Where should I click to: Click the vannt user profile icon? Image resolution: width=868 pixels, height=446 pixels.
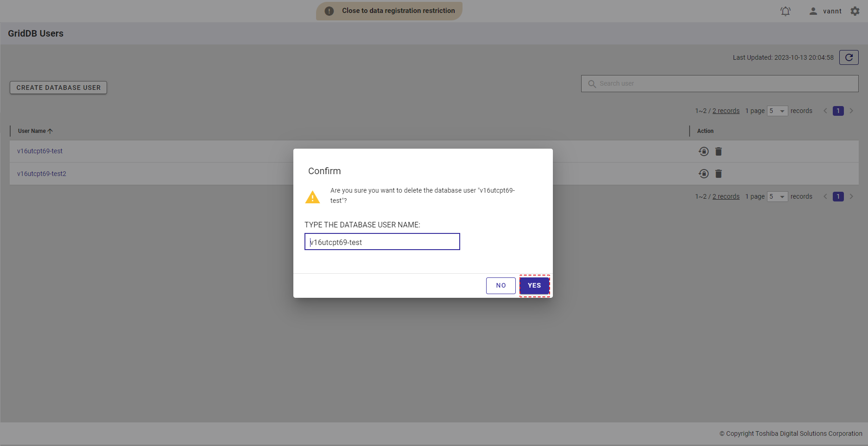813,11
